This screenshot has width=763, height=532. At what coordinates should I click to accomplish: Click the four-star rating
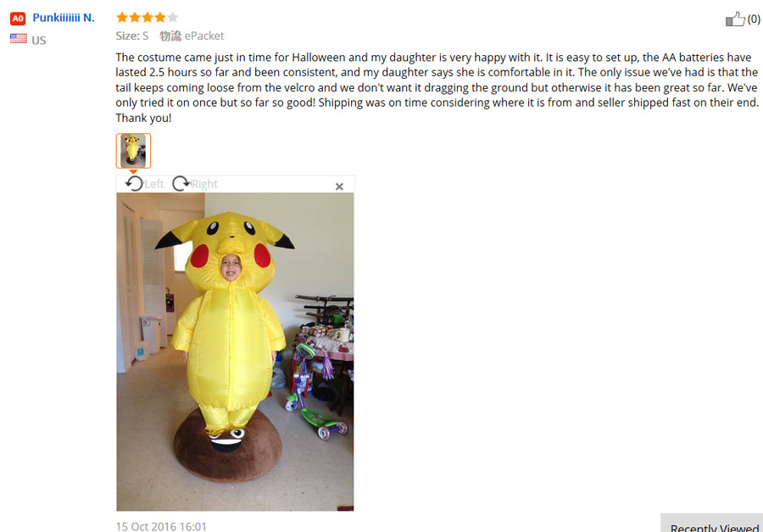[x=147, y=18]
